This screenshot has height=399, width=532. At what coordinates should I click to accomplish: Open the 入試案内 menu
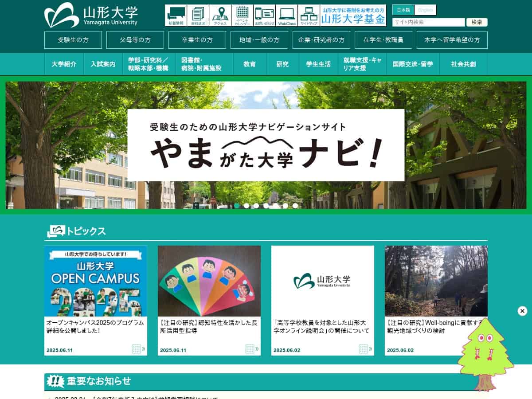point(103,64)
